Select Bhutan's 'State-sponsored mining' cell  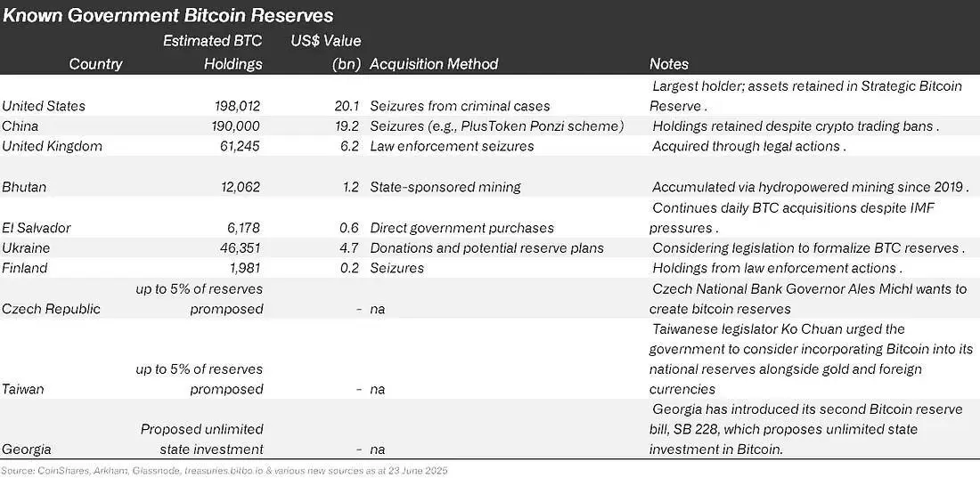445,187
